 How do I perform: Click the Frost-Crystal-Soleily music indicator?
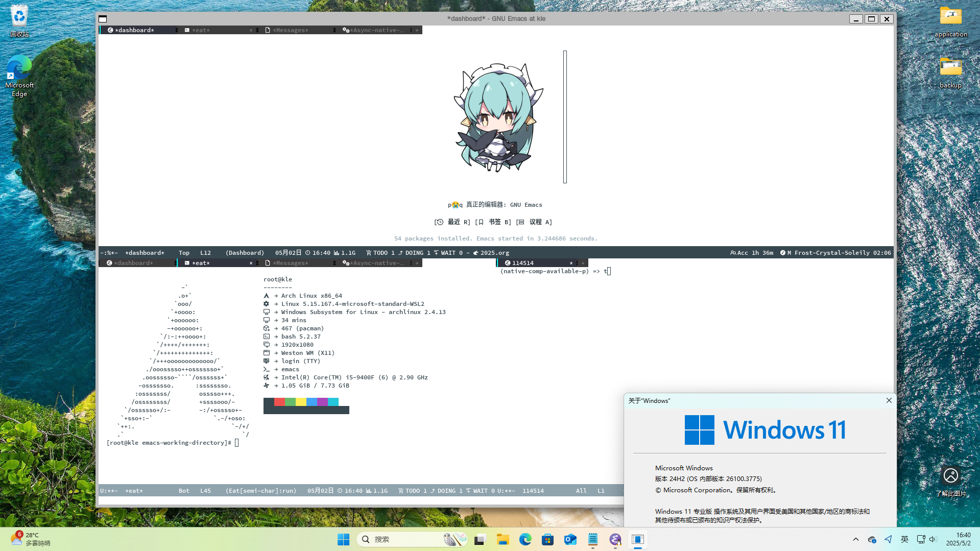[x=835, y=253]
